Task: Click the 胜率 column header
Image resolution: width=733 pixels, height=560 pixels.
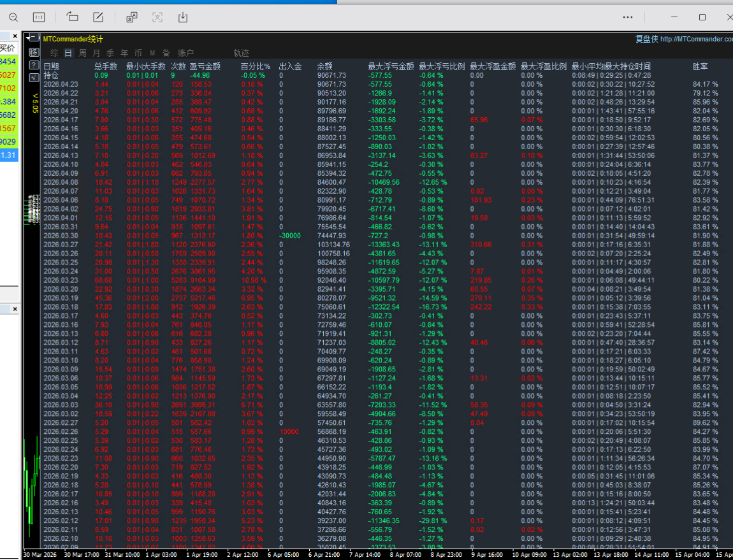Action: (700, 66)
